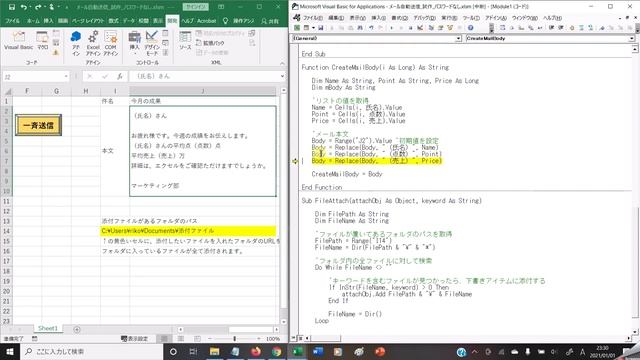Viewport: 640px width, 360px height.
Task: Open File Explorer from taskbar
Action: click(x=214, y=351)
